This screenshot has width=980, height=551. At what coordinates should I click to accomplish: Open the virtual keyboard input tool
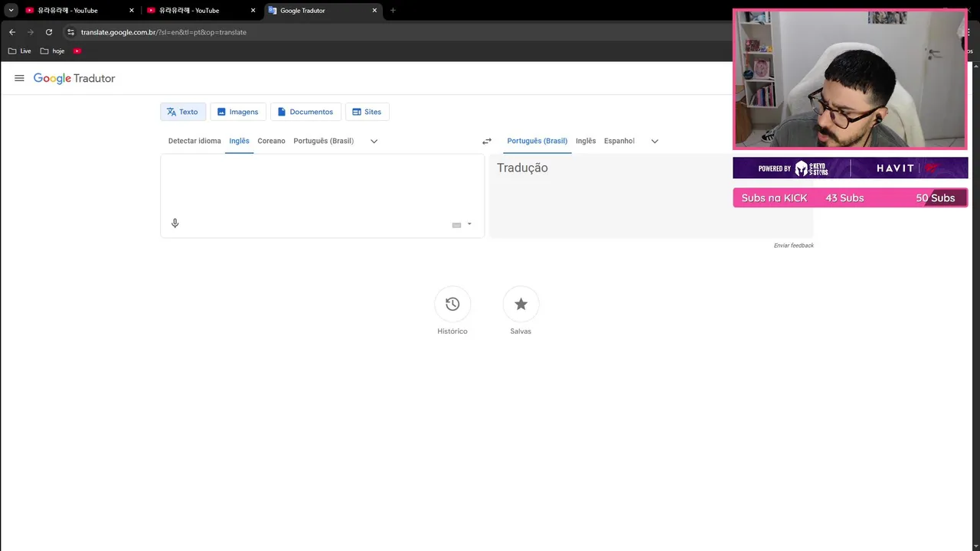pos(456,225)
